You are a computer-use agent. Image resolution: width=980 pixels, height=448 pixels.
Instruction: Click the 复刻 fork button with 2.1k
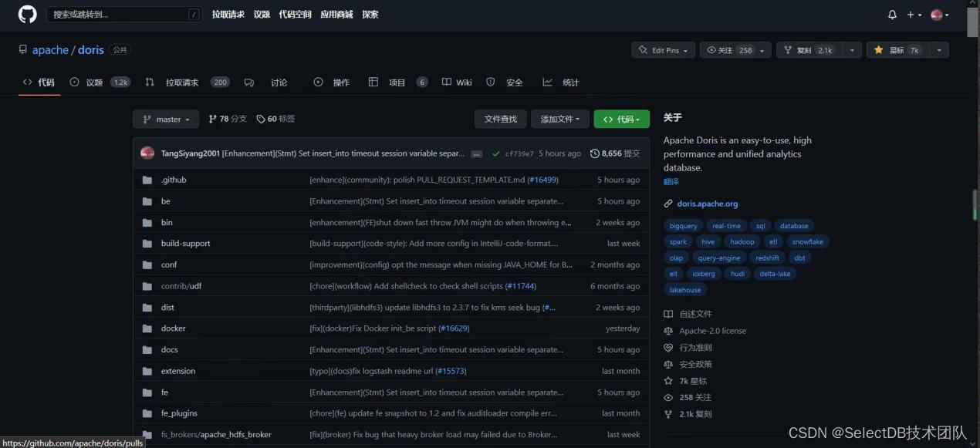pos(809,50)
